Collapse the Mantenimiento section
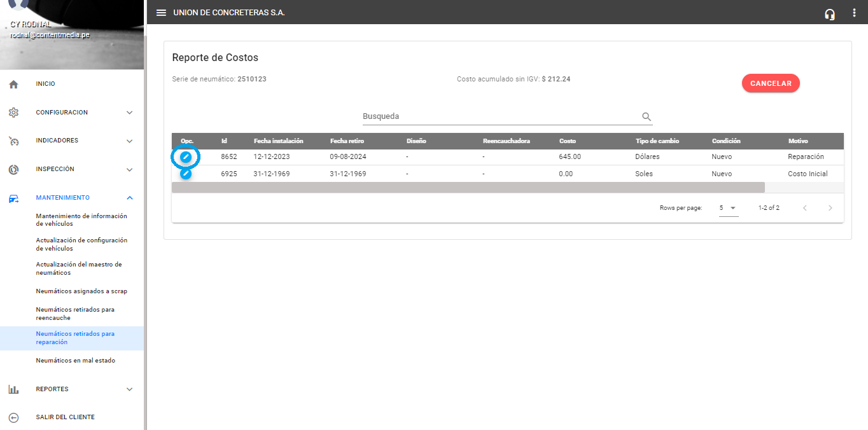 [129, 198]
